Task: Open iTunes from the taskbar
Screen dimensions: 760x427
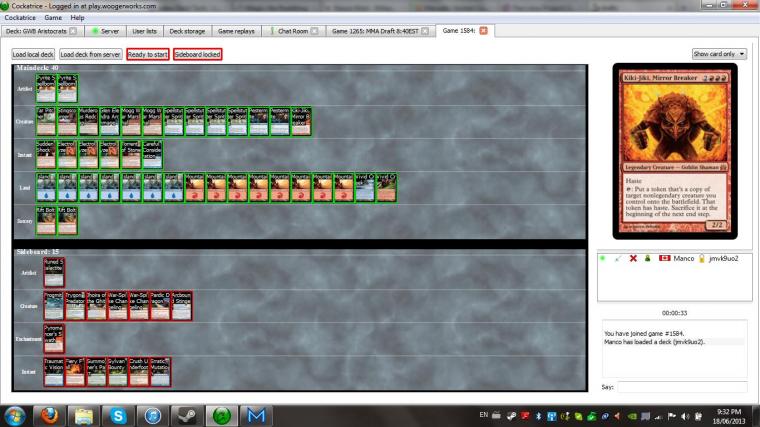Action: (153, 416)
